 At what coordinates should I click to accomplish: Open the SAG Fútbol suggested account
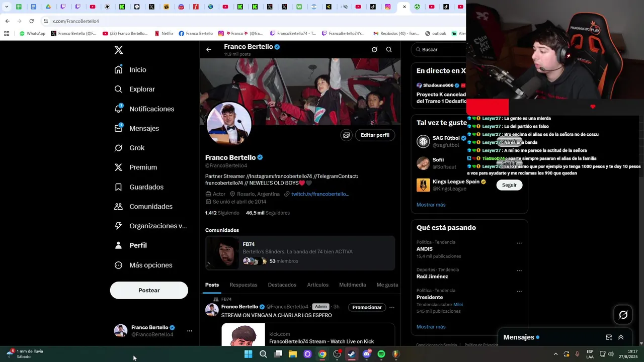coord(441,141)
